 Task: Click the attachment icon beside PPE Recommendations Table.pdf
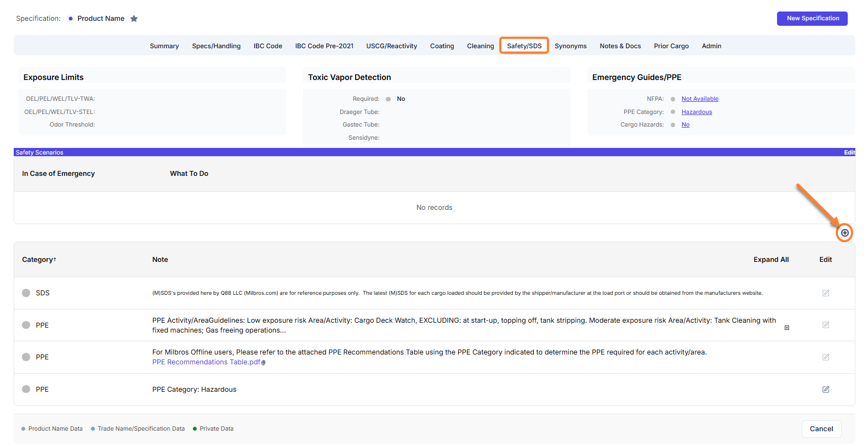pyautogui.click(x=264, y=363)
